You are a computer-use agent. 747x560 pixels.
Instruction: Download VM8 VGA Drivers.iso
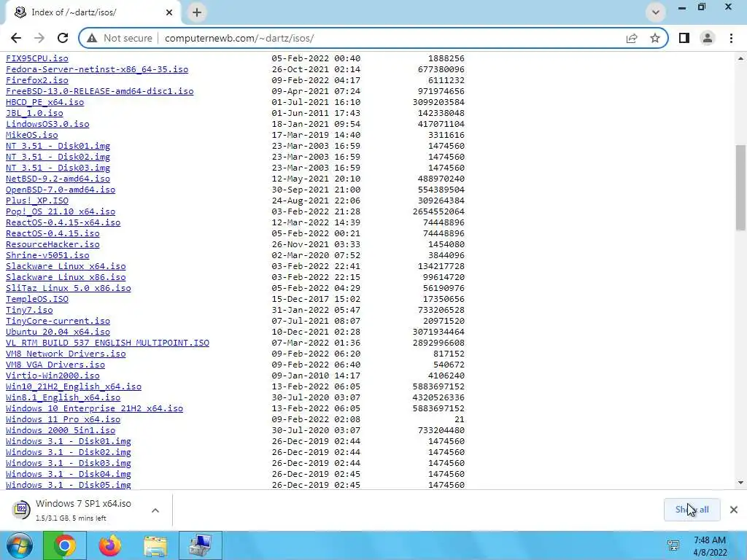click(55, 365)
